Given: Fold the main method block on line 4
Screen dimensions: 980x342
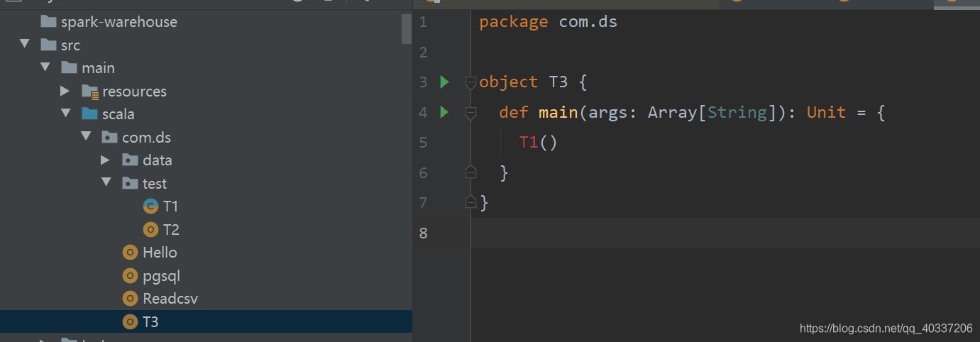Looking at the screenshot, I should tap(470, 113).
